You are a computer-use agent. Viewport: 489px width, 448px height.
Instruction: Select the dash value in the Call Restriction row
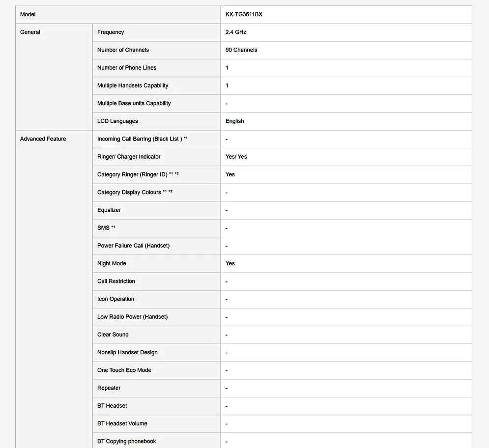(227, 281)
